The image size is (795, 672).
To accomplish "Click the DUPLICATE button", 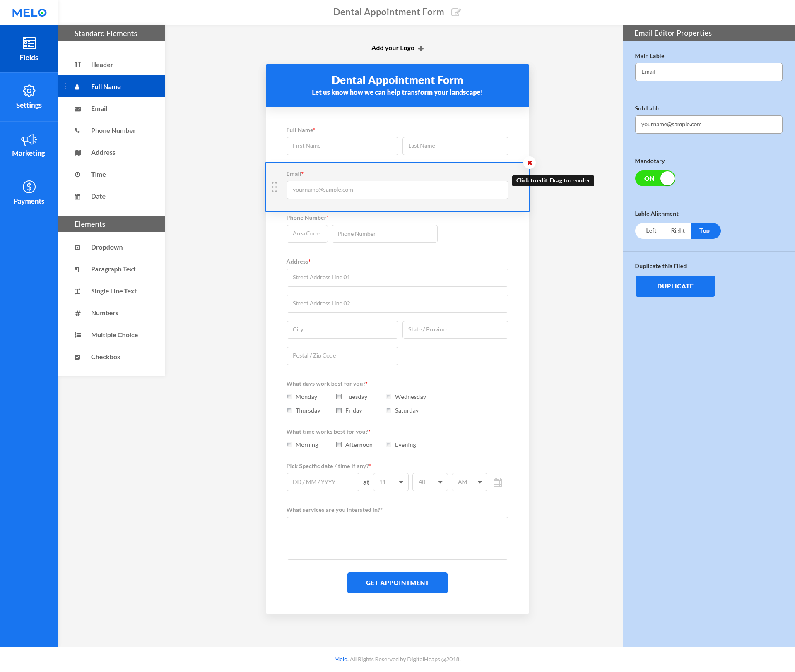I will pos(675,286).
